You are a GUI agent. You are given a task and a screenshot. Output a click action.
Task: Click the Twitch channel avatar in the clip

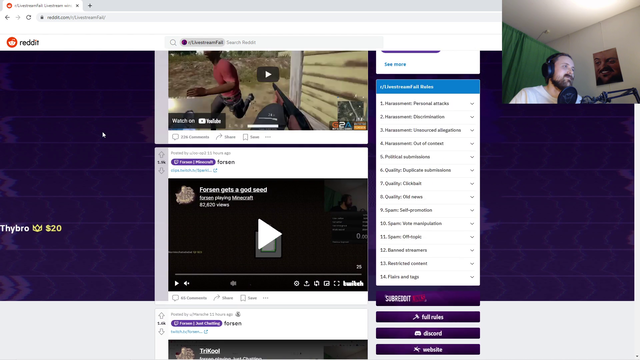185,195
